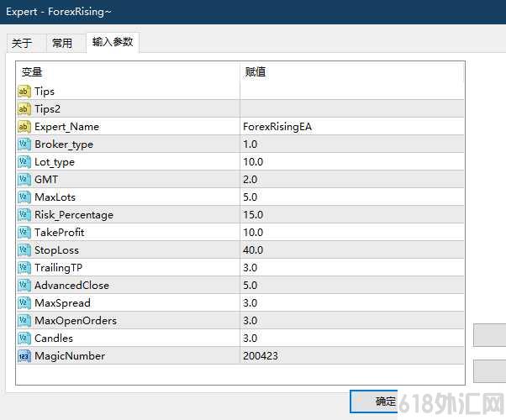Confirm with the 确定 button
The width and height of the screenshot is (506, 420).
pos(374,402)
